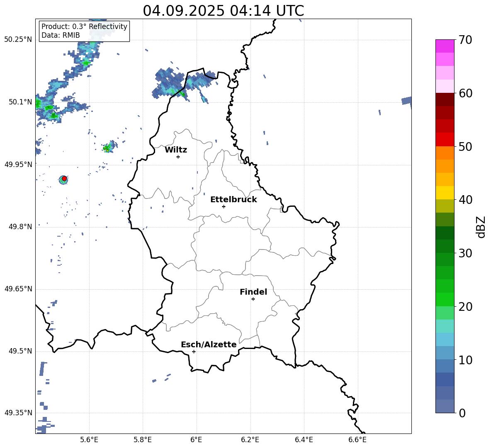Select the Wiltz station label

(x=176, y=150)
